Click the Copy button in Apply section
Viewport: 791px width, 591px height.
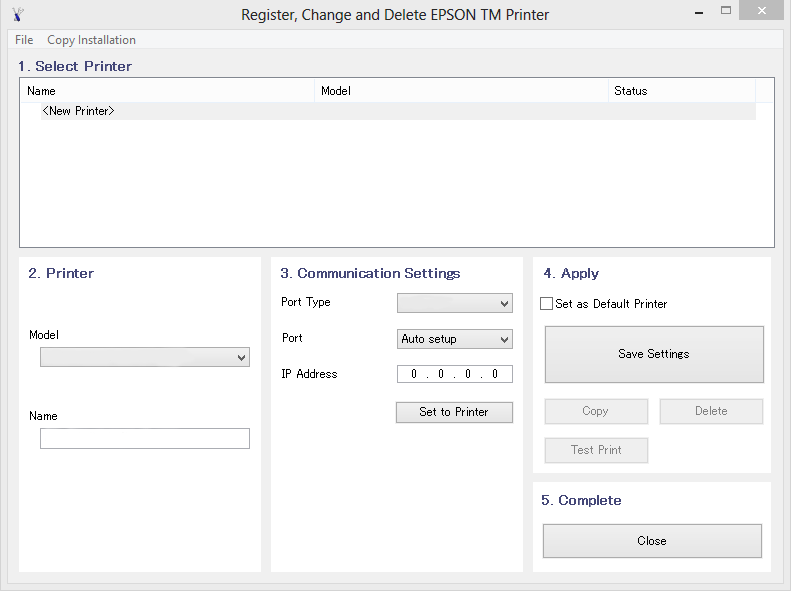coord(596,411)
